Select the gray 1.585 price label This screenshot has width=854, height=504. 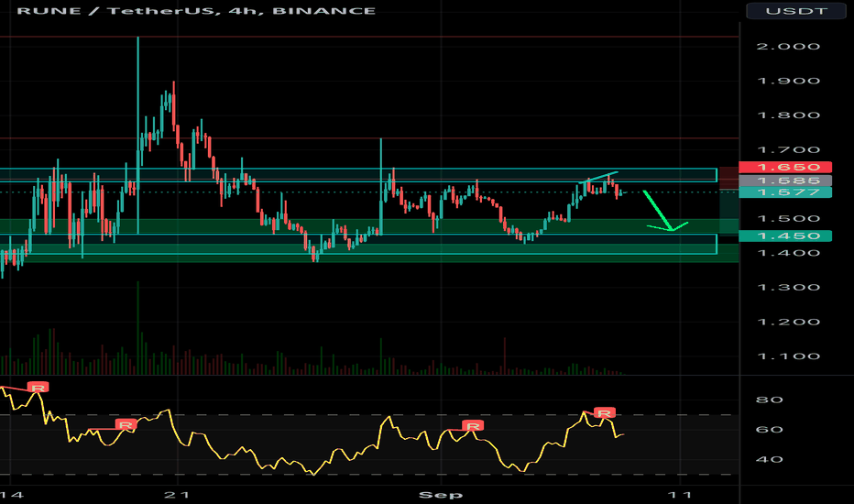[785, 181]
